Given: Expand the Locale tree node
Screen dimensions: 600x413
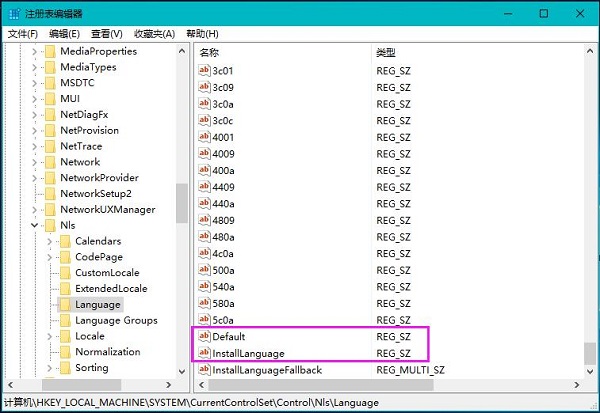Looking at the screenshot, I should [49, 336].
